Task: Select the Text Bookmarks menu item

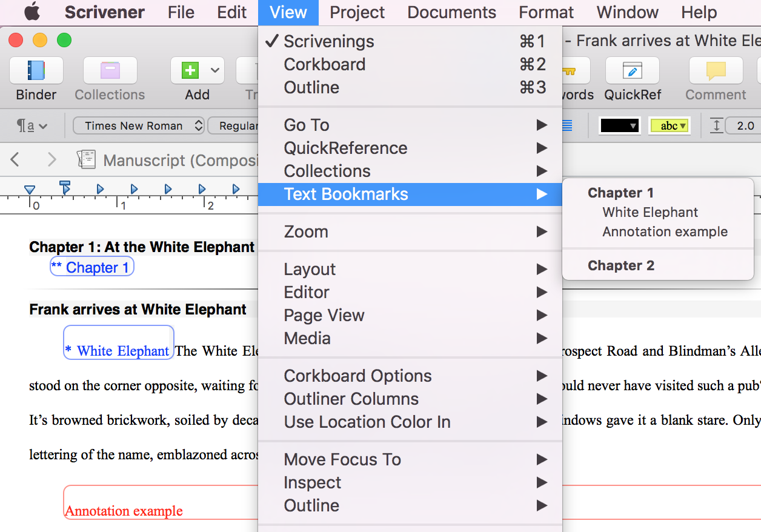Action: (x=410, y=194)
